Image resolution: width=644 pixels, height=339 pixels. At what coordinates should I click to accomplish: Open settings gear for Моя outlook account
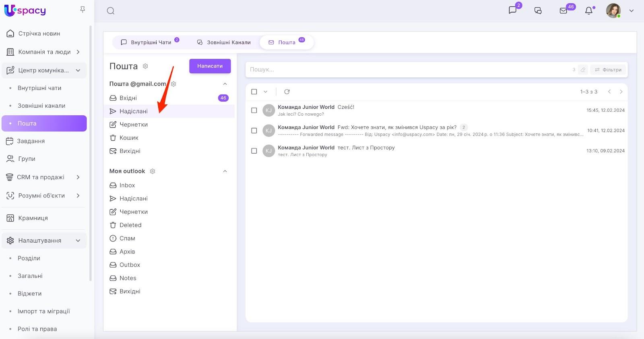pyautogui.click(x=153, y=171)
